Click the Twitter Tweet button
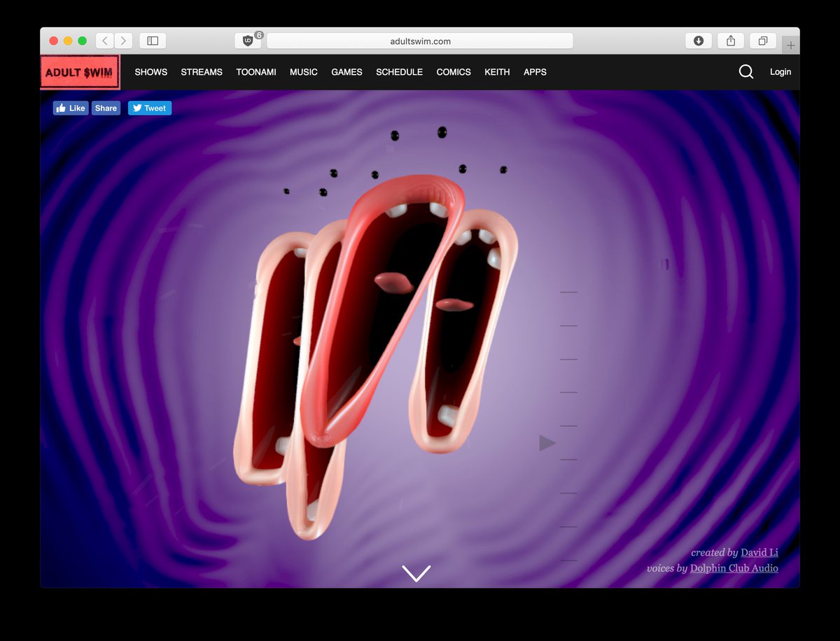 (150, 108)
